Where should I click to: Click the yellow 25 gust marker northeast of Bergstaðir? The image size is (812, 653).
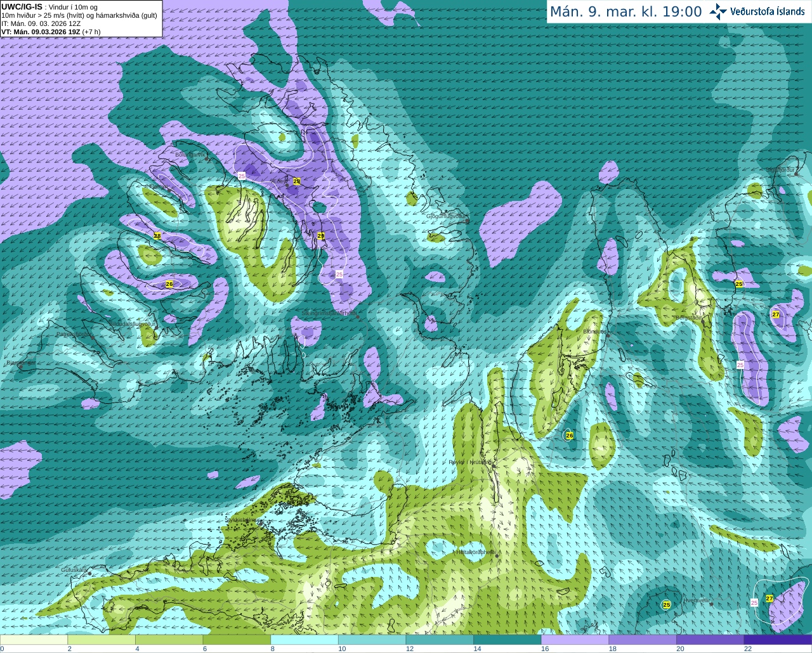(739, 284)
